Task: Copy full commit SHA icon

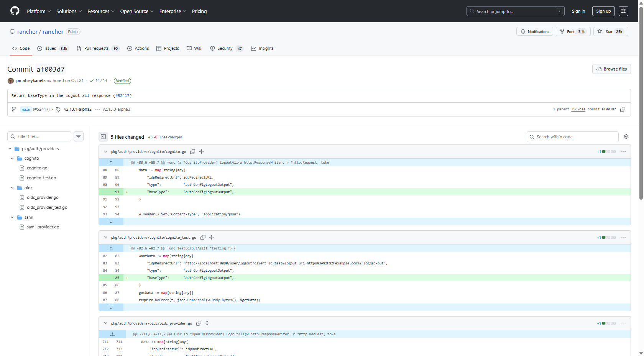Action: [623, 109]
